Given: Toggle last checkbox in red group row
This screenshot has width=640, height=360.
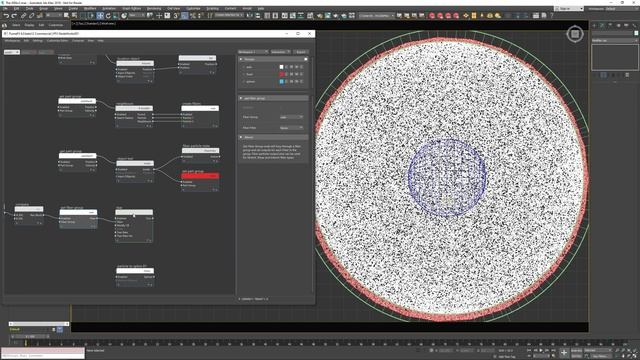Looking at the screenshot, I should click(302, 74).
